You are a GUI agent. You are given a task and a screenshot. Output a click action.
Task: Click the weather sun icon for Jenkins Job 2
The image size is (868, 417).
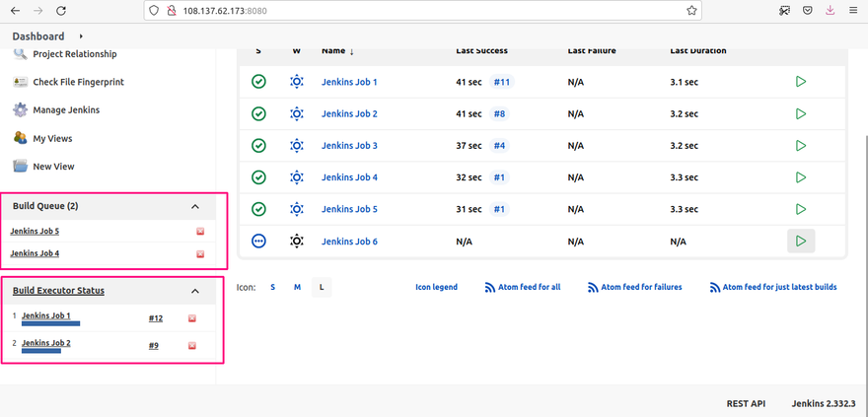(297, 114)
